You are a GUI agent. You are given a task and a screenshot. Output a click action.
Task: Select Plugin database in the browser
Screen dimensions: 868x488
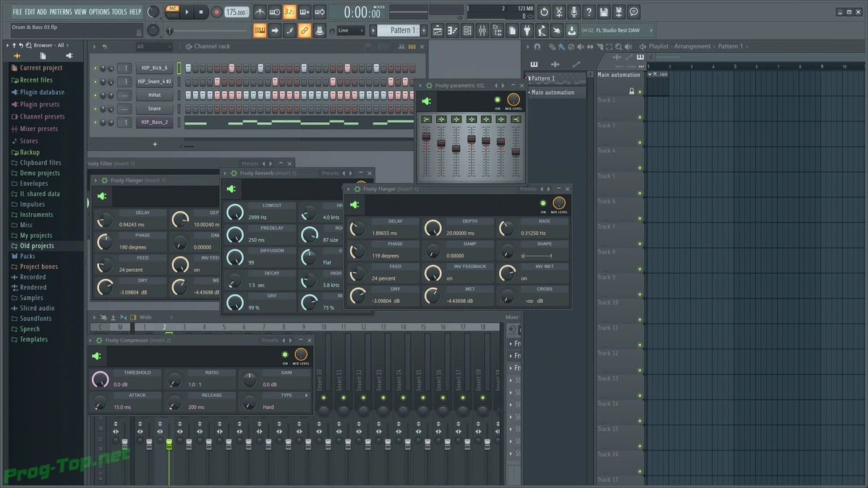coord(42,93)
